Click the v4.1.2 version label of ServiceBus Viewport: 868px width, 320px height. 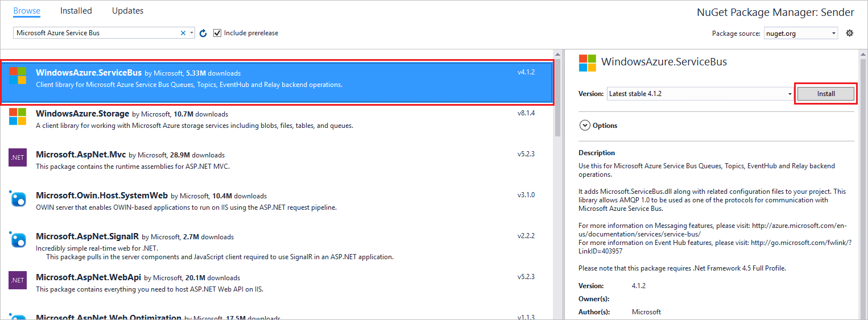526,72
